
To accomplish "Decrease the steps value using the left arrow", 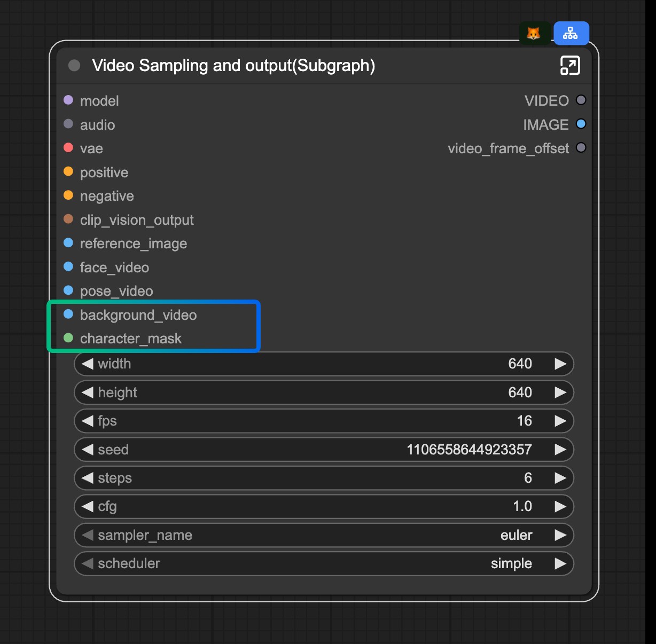I will [x=88, y=478].
